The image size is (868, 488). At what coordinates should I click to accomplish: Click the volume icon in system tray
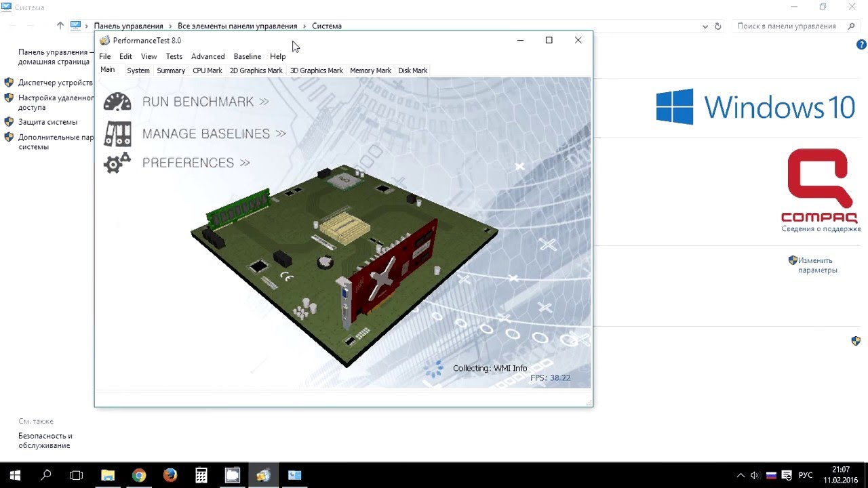[755, 475]
